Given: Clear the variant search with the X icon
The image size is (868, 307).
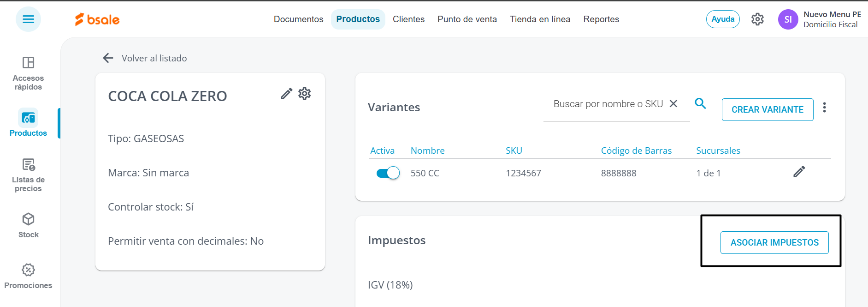Looking at the screenshot, I should (x=673, y=104).
